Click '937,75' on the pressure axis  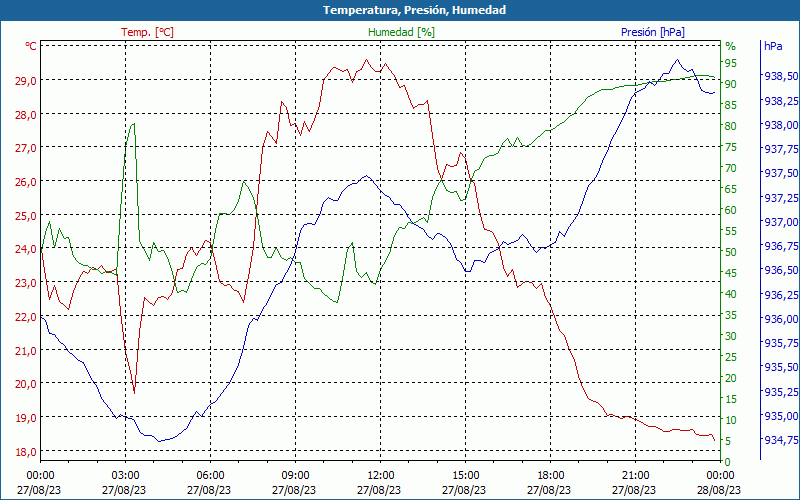(x=781, y=149)
